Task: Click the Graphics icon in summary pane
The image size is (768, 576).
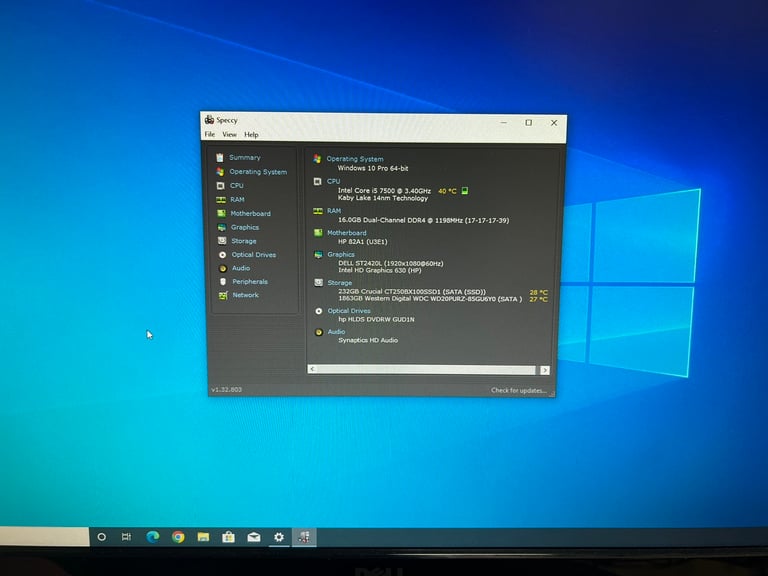Action: click(318, 254)
